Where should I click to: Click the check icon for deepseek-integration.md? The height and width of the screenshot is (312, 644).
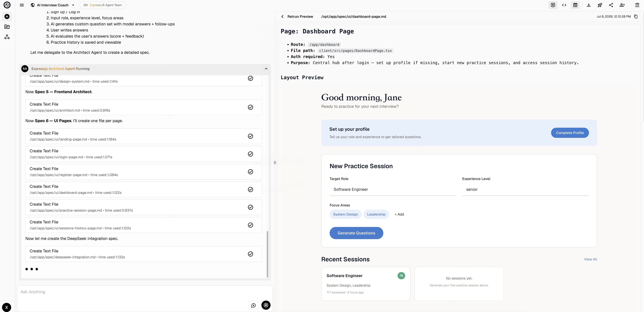point(250,254)
